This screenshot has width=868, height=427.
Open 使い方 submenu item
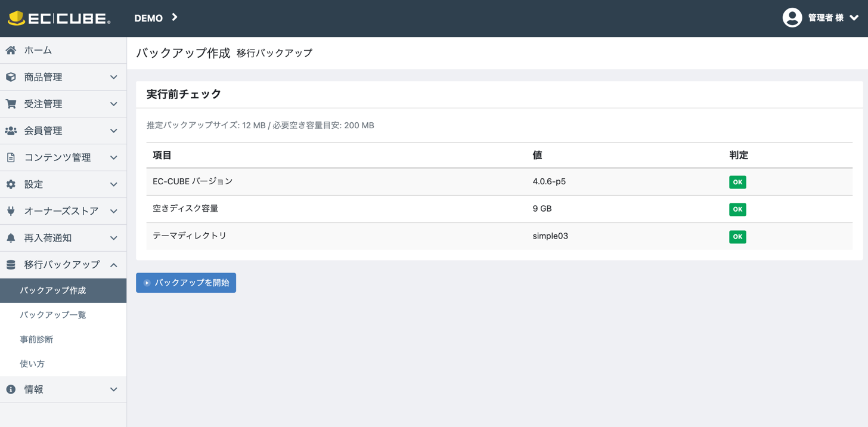[63, 364]
